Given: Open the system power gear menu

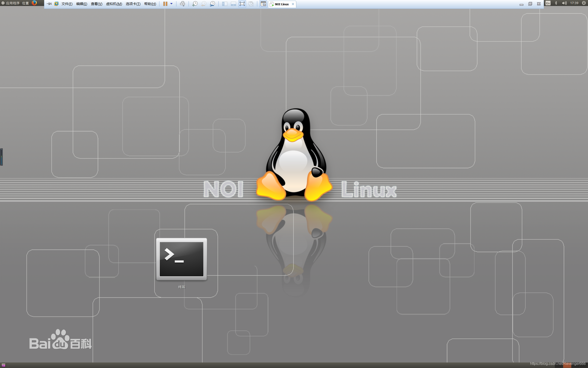Looking at the screenshot, I should click(x=584, y=3).
